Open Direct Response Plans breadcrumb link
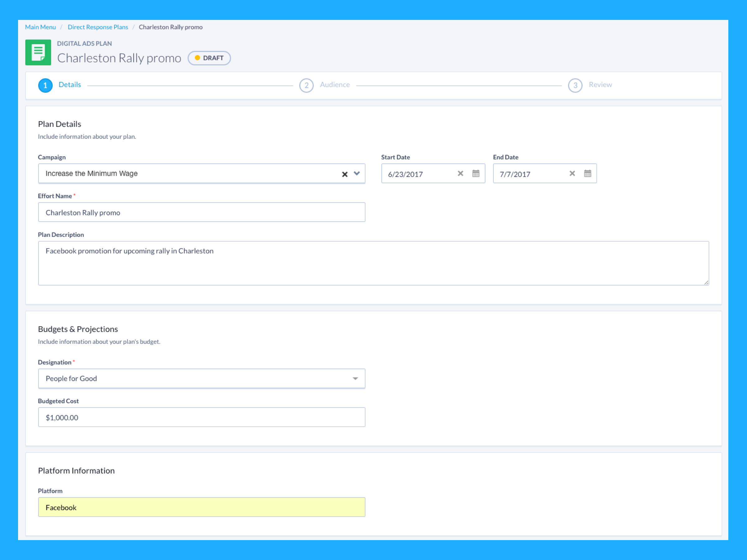Image resolution: width=747 pixels, height=560 pixels. (98, 27)
